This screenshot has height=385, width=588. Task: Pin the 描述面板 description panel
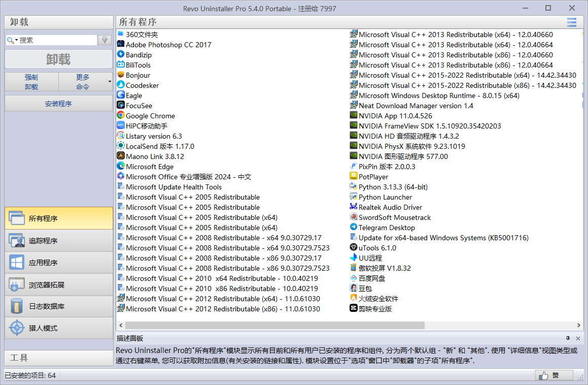click(568, 338)
